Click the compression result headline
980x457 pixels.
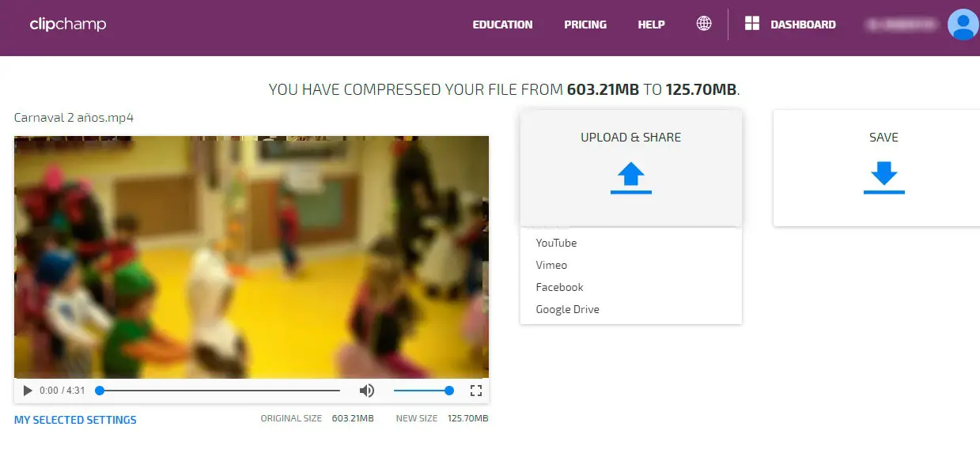pyautogui.click(x=505, y=89)
